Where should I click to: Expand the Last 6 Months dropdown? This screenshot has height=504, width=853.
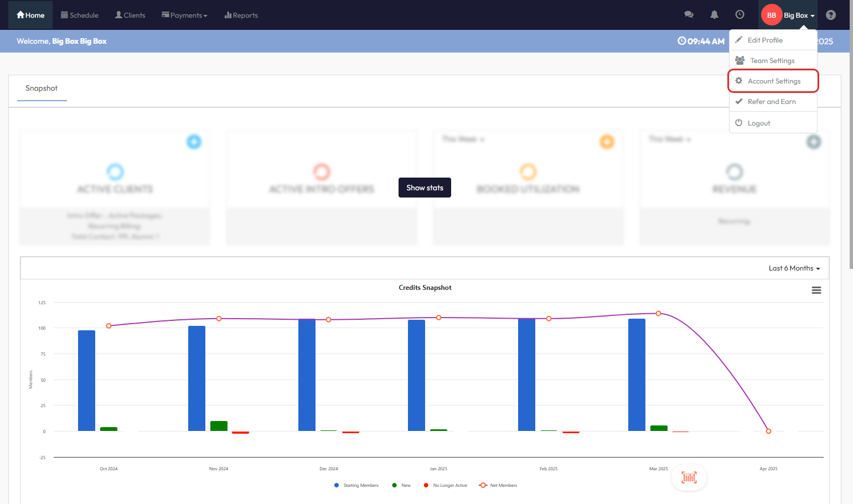[x=794, y=268]
